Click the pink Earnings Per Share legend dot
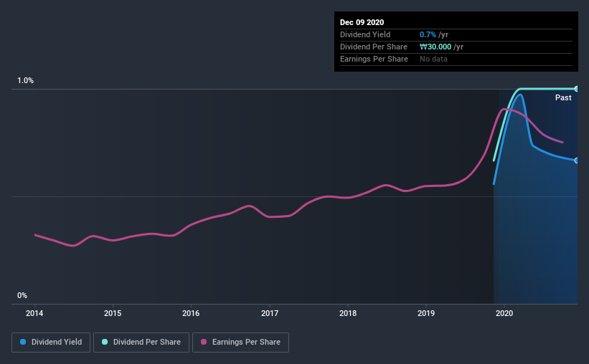The height and width of the screenshot is (364, 589). [204, 342]
